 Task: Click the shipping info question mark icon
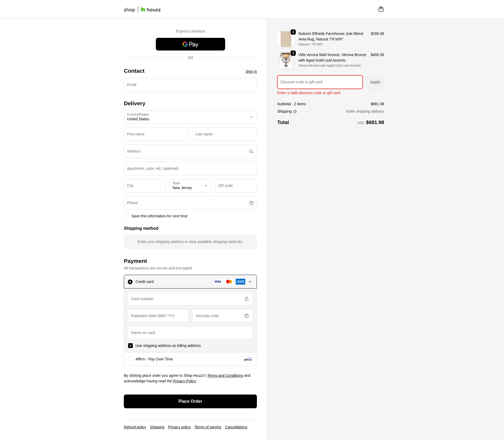(x=295, y=112)
